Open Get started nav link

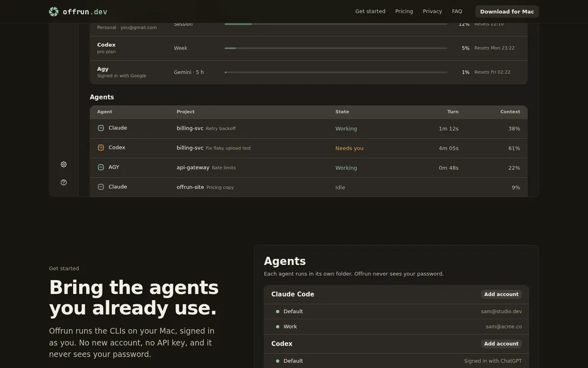(x=370, y=11)
